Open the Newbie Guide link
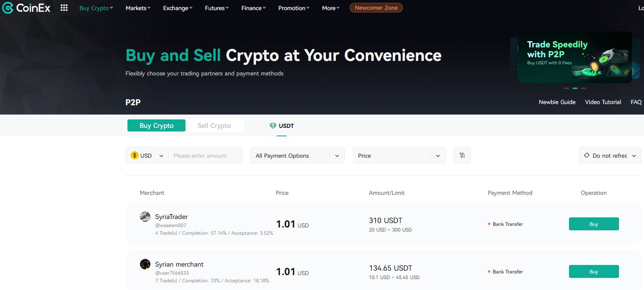Image resolution: width=644 pixels, height=290 pixels. (557, 102)
